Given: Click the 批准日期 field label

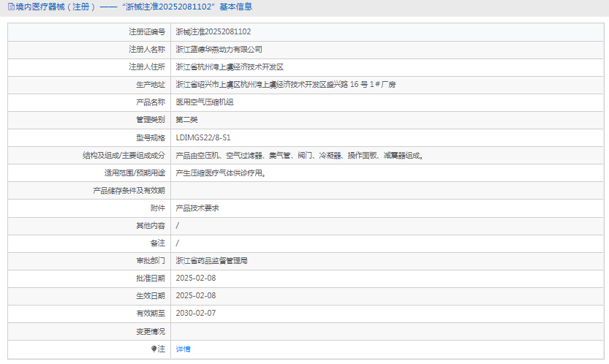Looking at the screenshot, I should (151, 278).
